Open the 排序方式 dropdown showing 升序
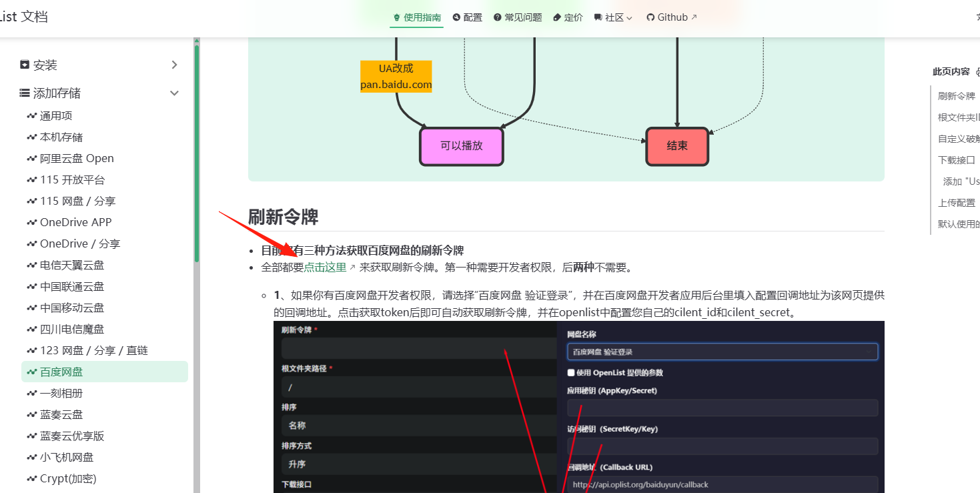 click(419, 464)
